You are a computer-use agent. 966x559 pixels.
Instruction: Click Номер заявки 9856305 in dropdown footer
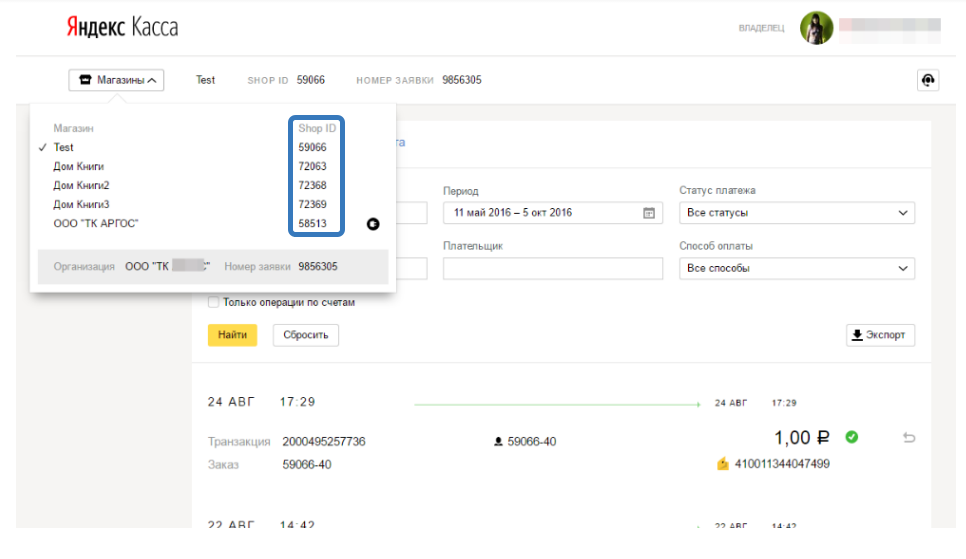pos(318,266)
